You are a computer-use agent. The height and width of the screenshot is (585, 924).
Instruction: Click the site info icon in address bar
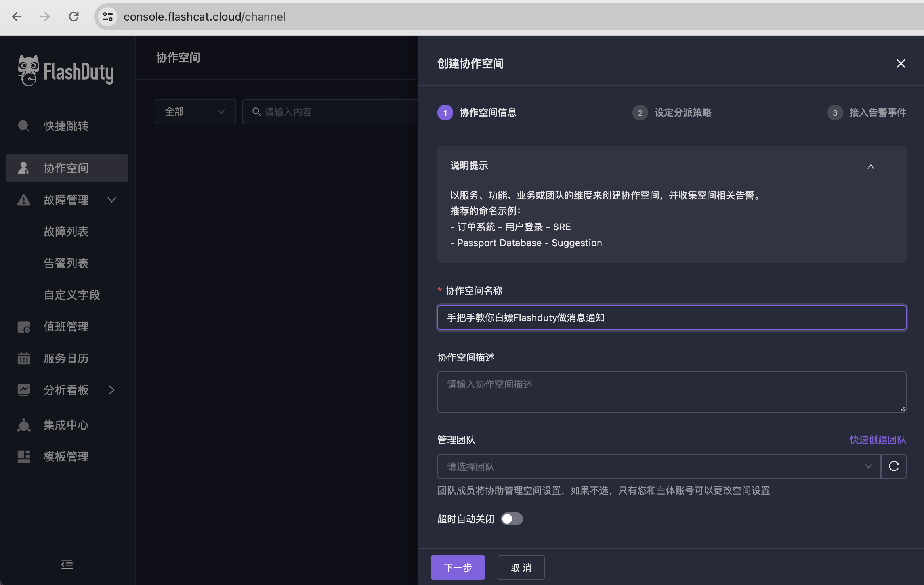tap(108, 17)
